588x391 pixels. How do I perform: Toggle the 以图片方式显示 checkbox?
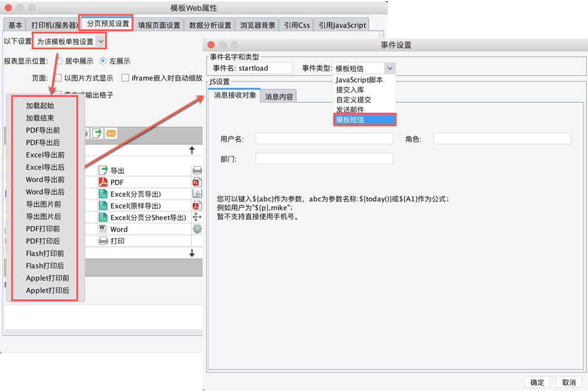pos(58,78)
